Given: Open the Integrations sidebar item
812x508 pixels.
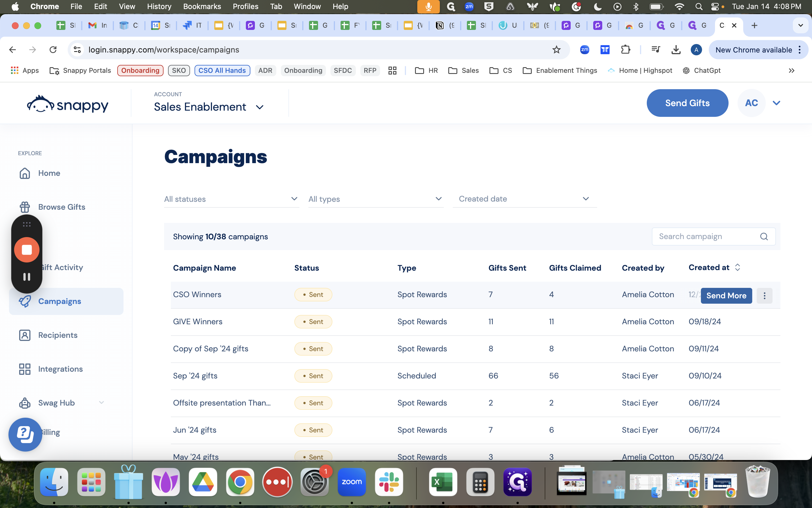Looking at the screenshot, I should click(51, 369).
